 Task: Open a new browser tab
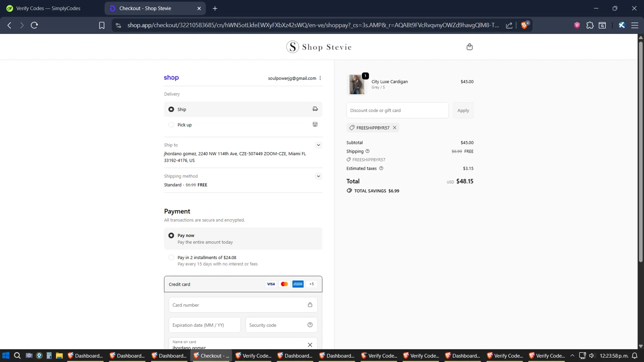point(215,8)
